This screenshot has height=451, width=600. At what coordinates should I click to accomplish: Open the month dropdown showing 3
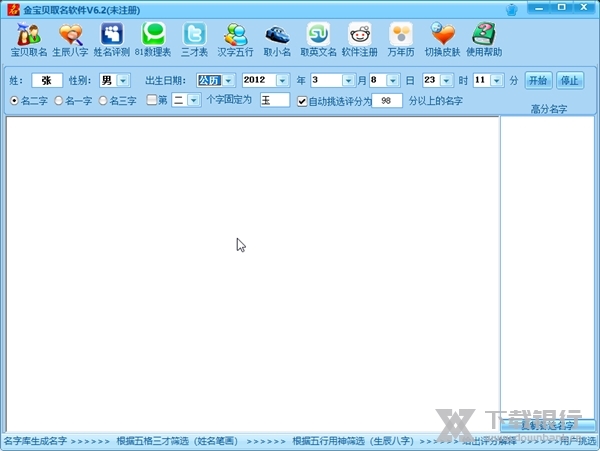(348, 80)
